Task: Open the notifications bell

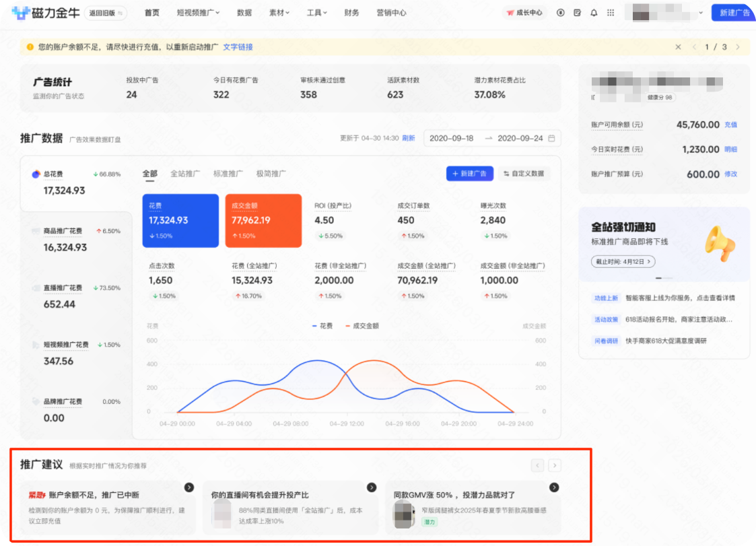Action: coord(593,13)
